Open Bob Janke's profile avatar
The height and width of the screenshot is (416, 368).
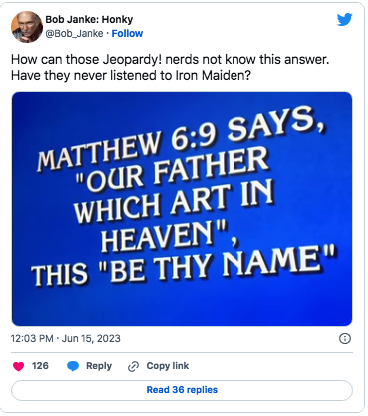click(27, 27)
